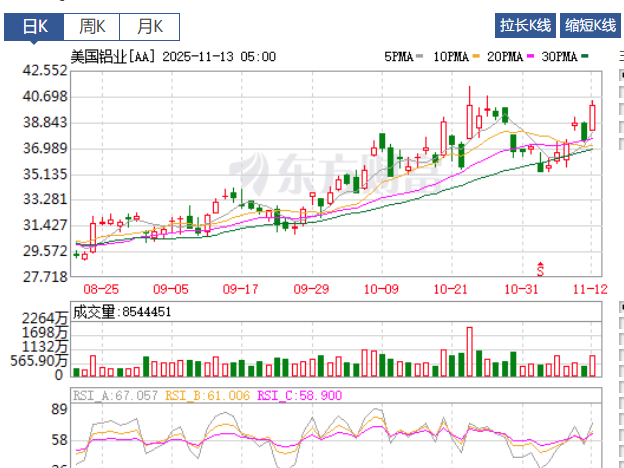Click the RSI_A:67.057 indicator value
The height and width of the screenshot is (468, 624).
[115, 396]
